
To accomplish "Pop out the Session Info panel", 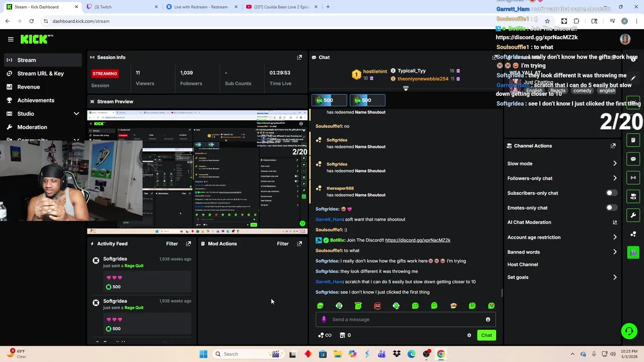I will coord(299,57).
